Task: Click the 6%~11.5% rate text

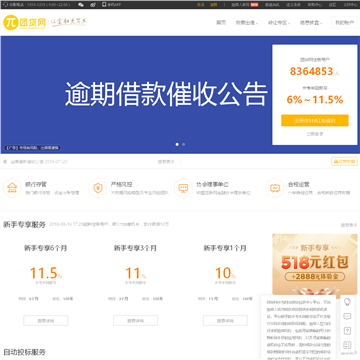Action: 315,100
